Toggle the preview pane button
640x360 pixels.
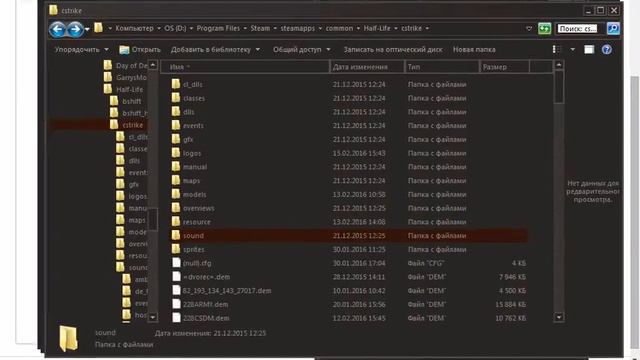coord(589,50)
